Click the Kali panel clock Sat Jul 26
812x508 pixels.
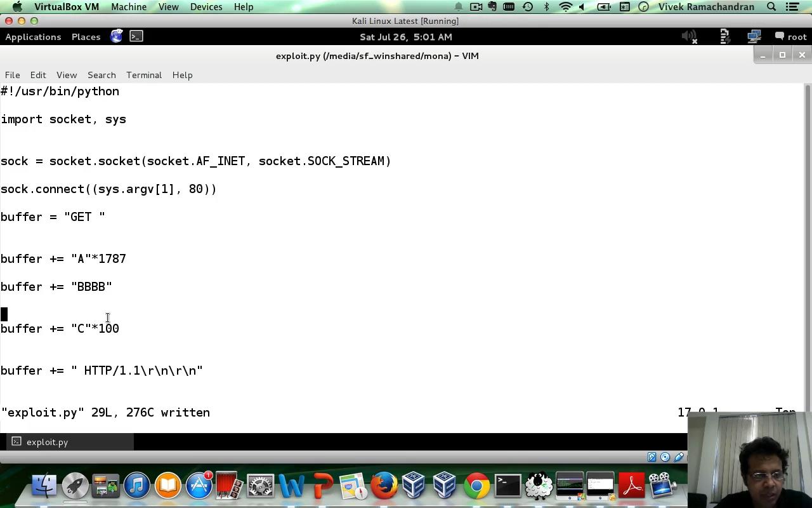[x=406, y=37]
